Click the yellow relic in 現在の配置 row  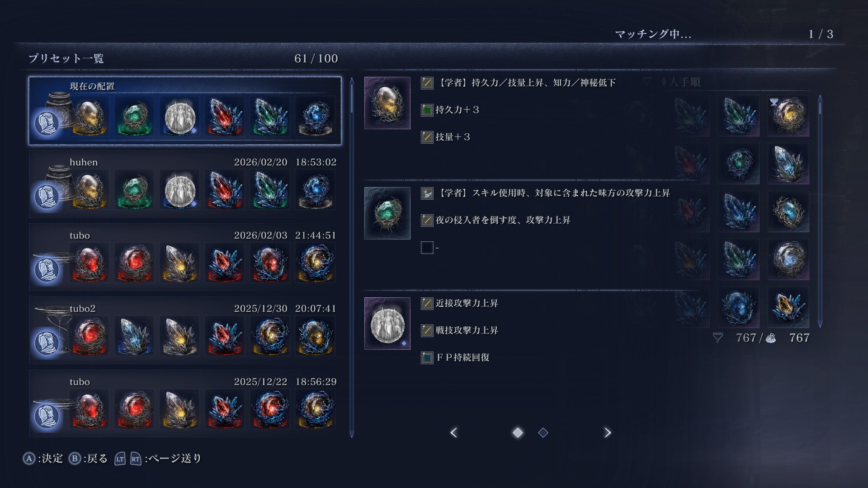point(89,116)
